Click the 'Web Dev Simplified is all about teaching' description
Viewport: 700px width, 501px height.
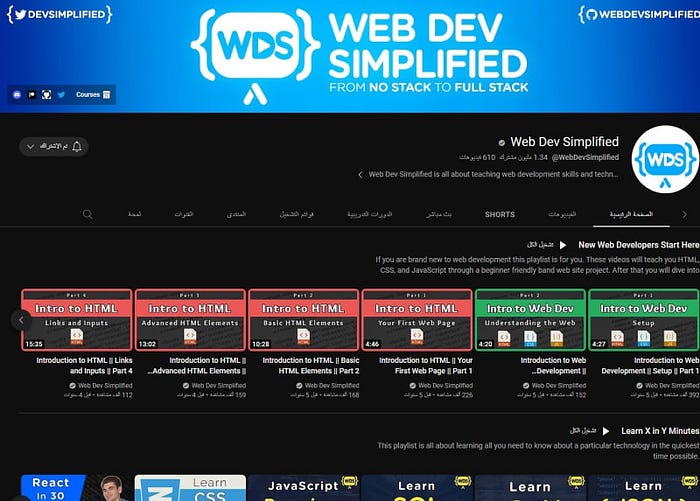pyautogui.click(x=493, y=175)
